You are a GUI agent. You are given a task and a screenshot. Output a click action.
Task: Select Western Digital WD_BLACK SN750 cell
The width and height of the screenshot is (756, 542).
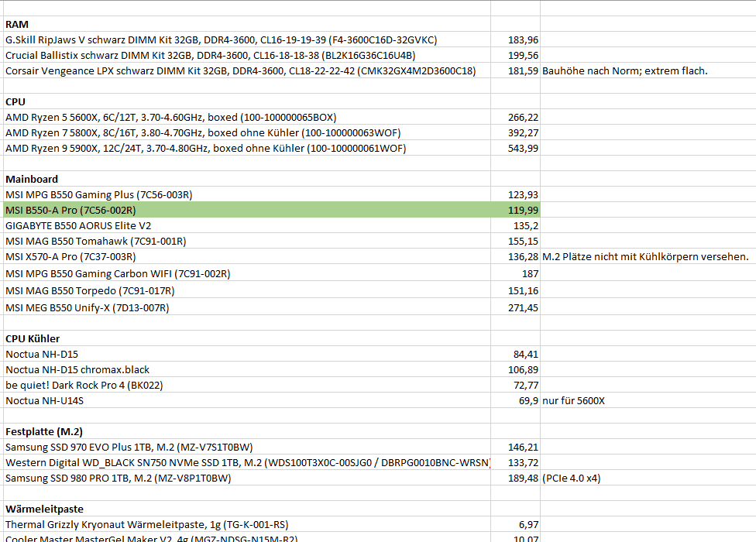click(247, 462)
